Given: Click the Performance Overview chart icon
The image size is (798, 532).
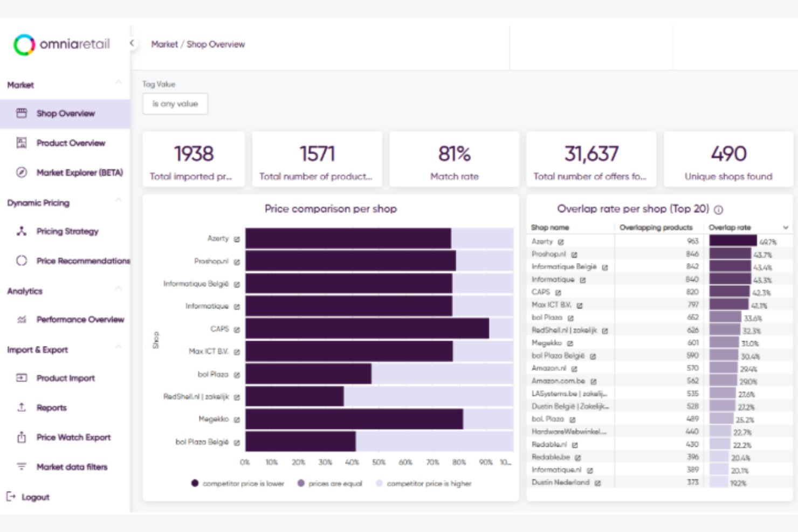Looking at the screenshot, I should click(x=22, y=319).
